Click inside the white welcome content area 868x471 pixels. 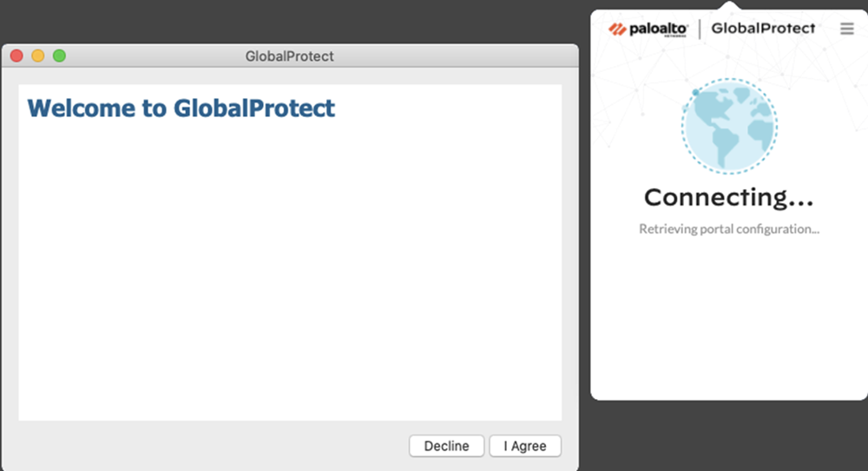click(x=290, y=278)
